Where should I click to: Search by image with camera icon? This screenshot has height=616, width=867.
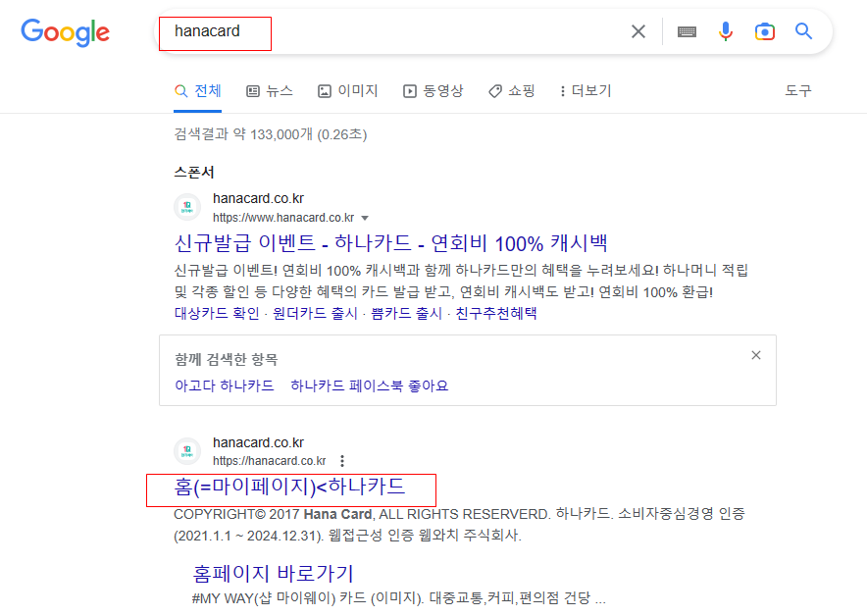click(765, 31)
